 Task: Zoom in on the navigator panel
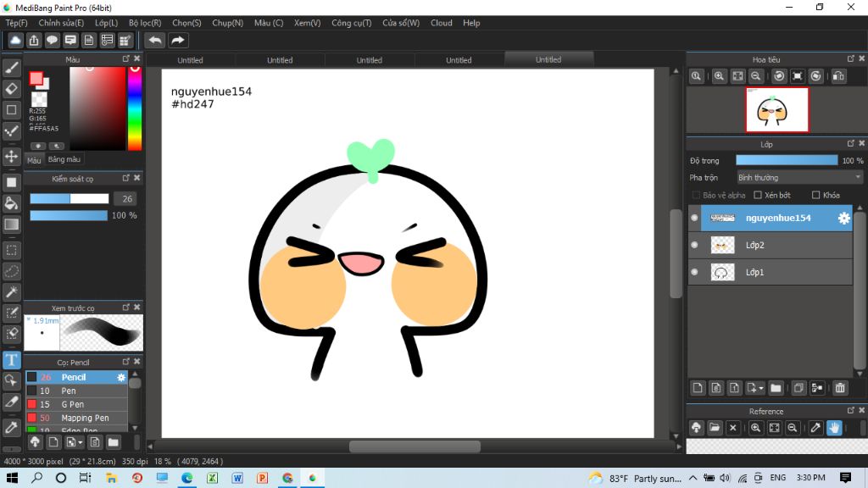tap(719, 76)
